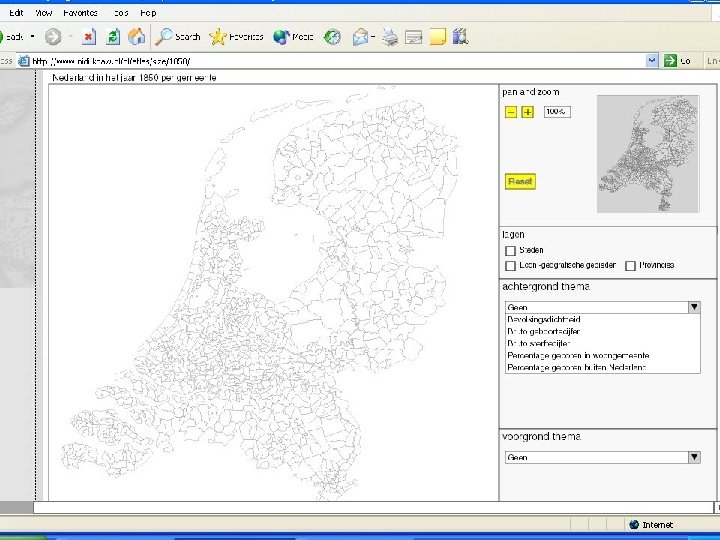The height and width of the screenshot is (540, 720).
Task: Open the View menu
Action: coord(44,13)
